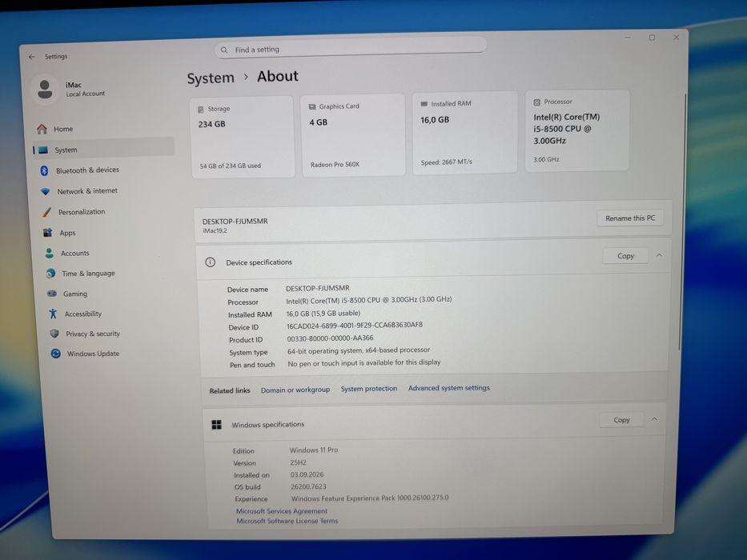
Task: Click the Edition value Windows 11 Pro
Action: (314, 450)
